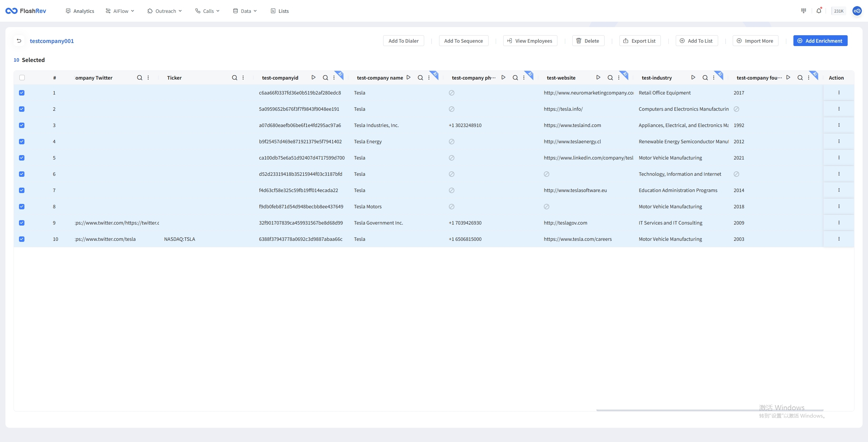Run the test-companyid column play icon
Viewport: 868px width, 442px height.
click(314, 78)
